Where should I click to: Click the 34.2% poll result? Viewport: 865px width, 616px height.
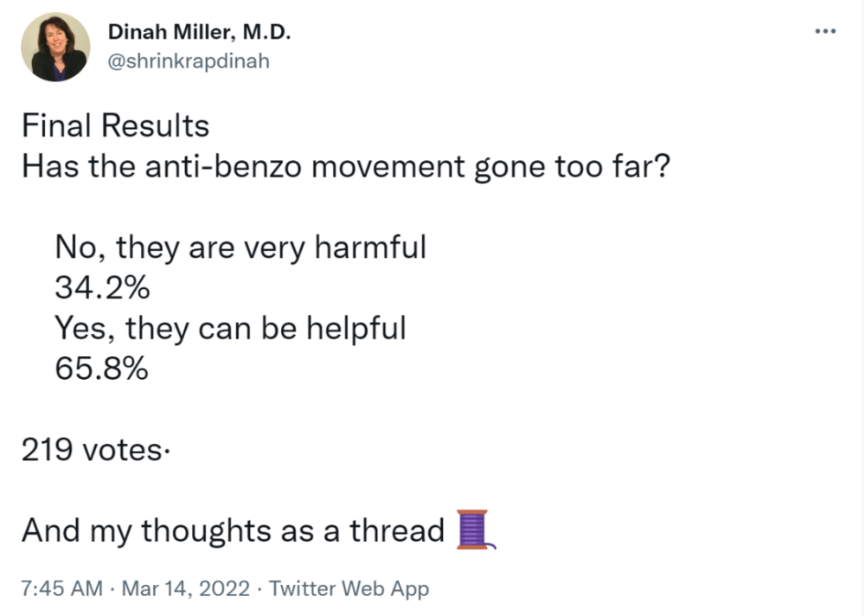click(102, 287)
